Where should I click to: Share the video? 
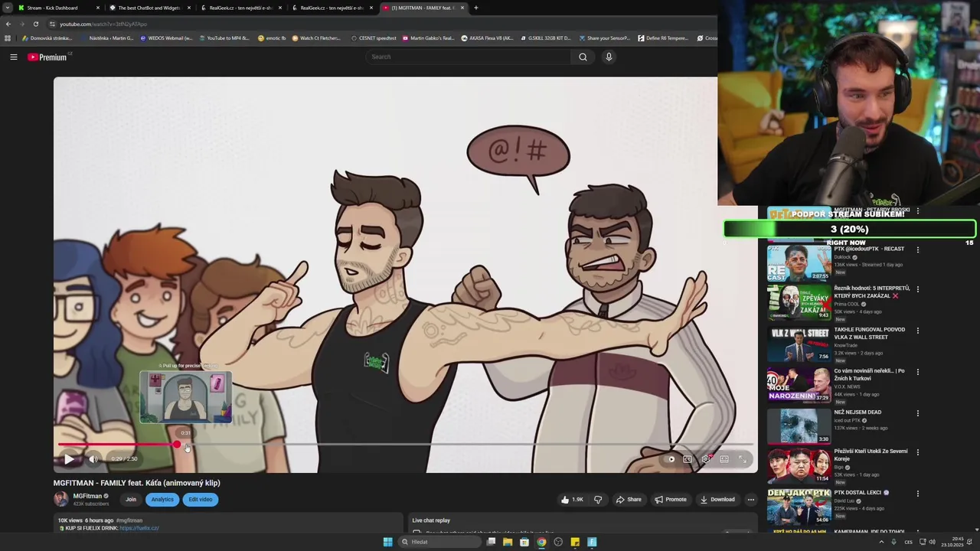[629, 500]
